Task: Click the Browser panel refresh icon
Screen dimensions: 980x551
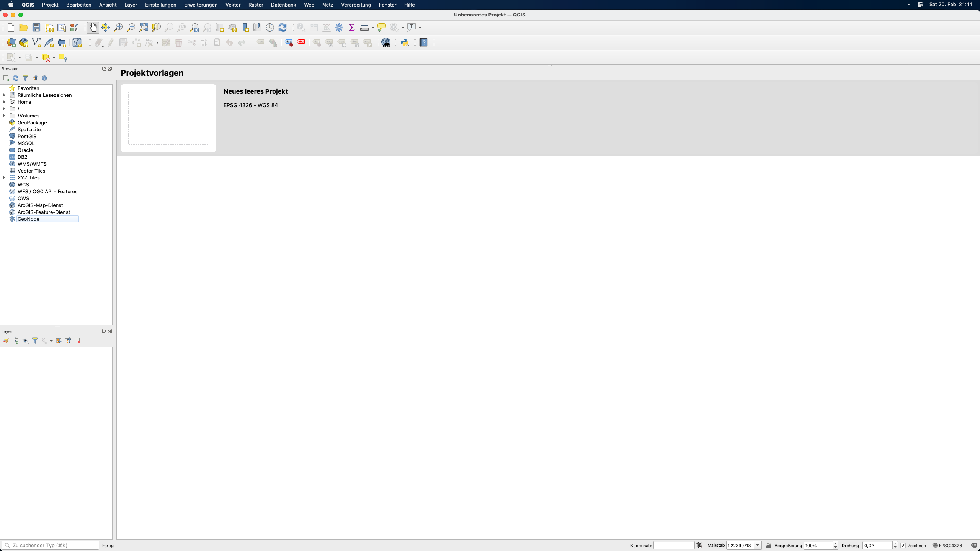Action: 16,78
